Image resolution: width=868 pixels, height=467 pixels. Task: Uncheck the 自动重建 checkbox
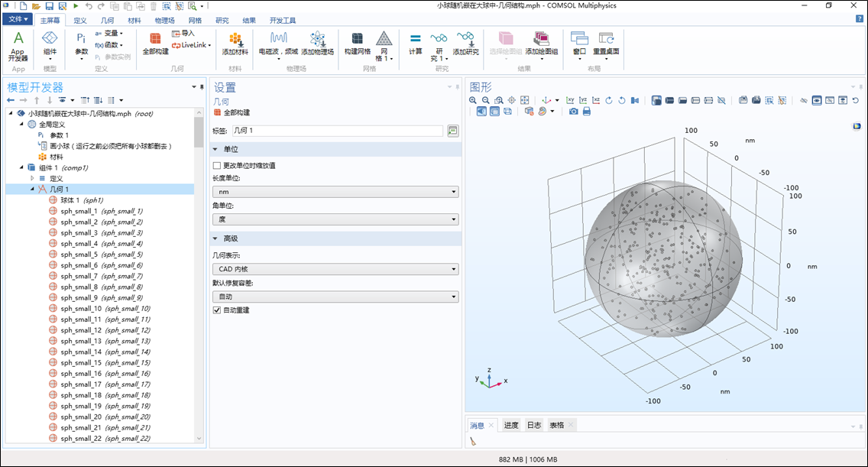click(217, 310)
